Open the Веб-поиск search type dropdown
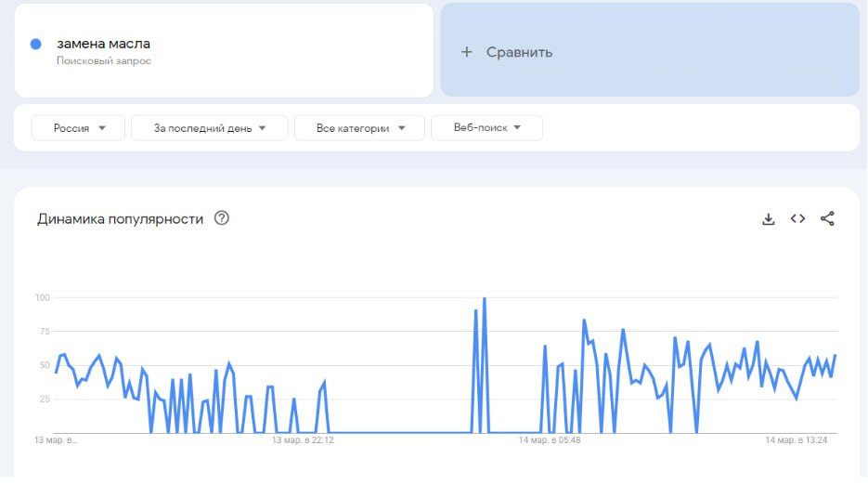 [486, 128]
